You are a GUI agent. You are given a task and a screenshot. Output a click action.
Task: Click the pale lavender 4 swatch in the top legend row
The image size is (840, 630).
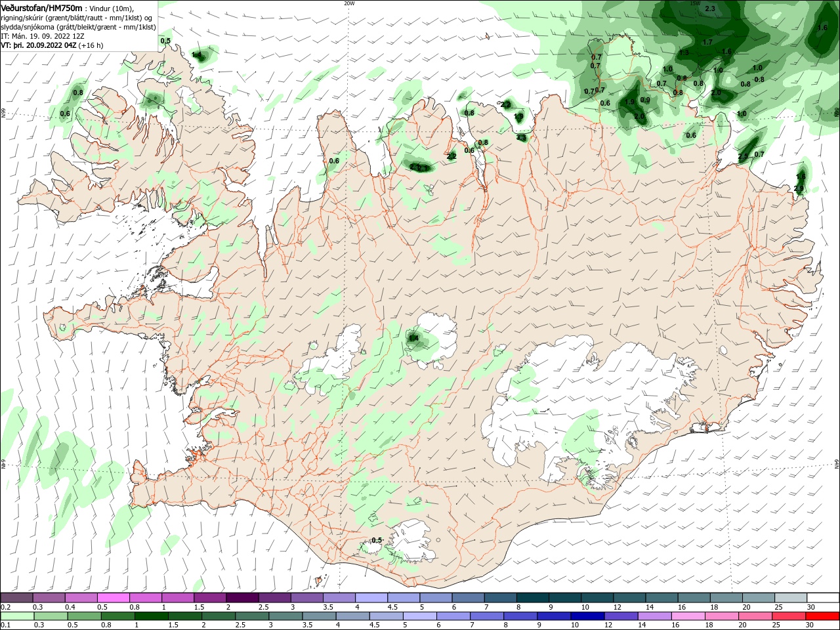tap(371, 598)
